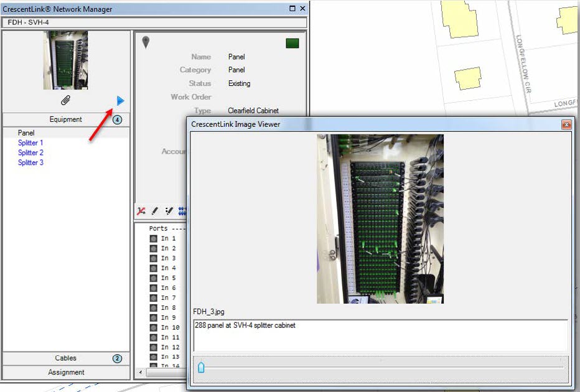This screenshot has height=392, width=580.
Task: Select Panel in the equipment list
Action: 26,133
